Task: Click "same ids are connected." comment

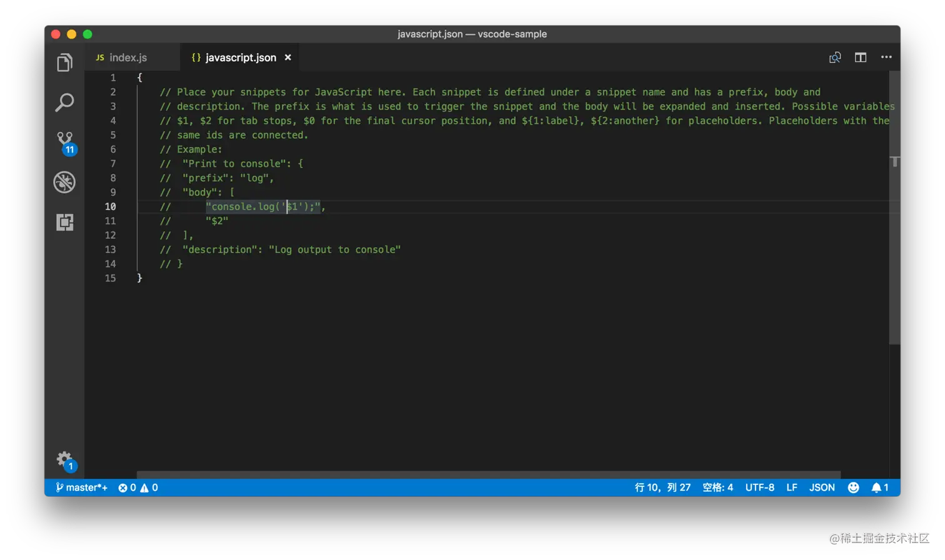Action: point(242,135)
